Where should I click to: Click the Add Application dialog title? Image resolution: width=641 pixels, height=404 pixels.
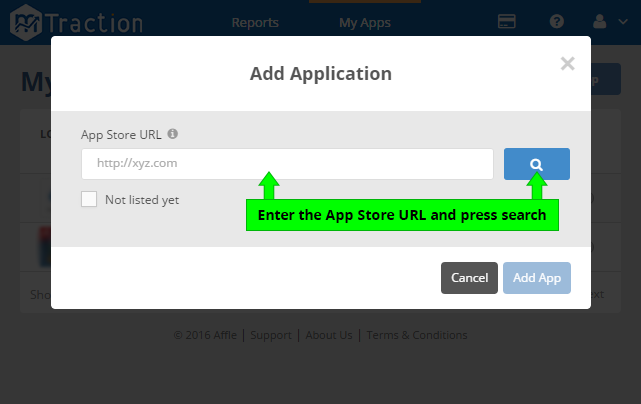pos(321,74)
